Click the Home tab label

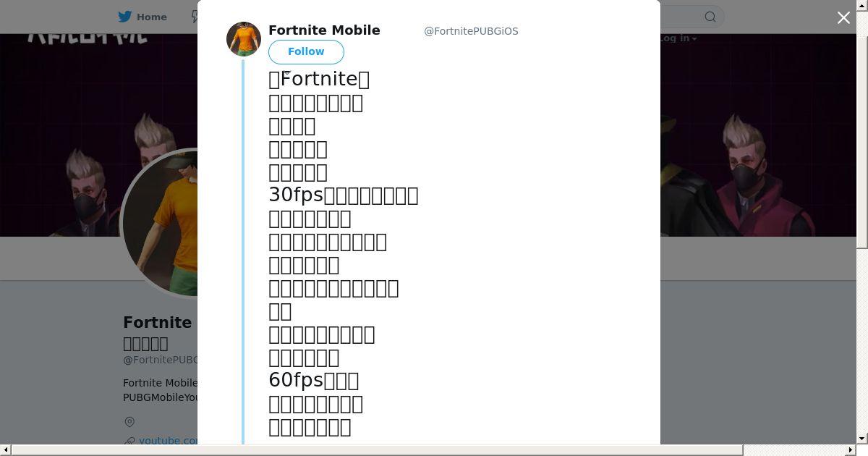[x=152, y=17]
